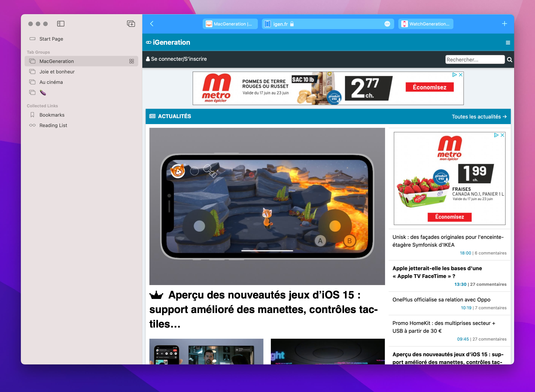Open the iGeneration hamburger menu
This screenshot has width=535, height=392.
pos(508,42)
